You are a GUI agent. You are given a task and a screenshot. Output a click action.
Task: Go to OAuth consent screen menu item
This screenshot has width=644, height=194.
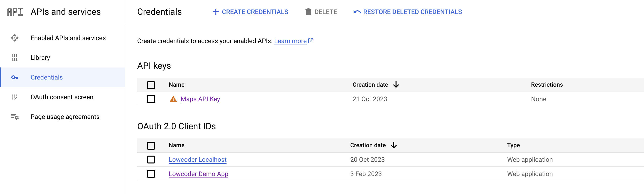[62, 97]
